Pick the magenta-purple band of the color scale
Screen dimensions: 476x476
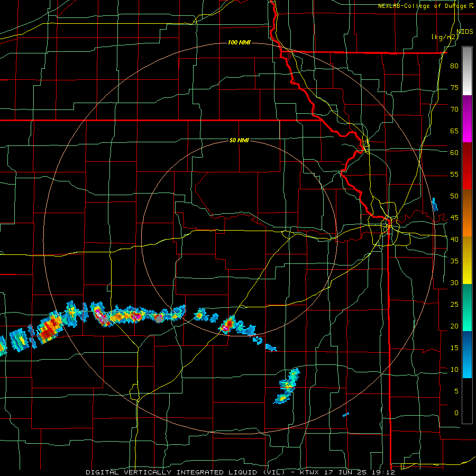467,118
